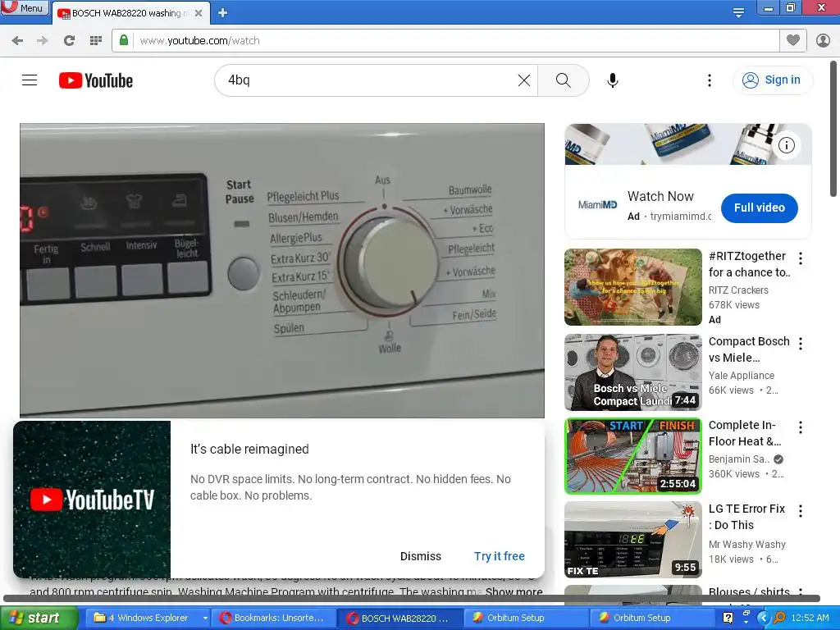Select the BOSCH WAB28220 browser tab
This screenshot has width=840, height=630.
click(129, 13)
